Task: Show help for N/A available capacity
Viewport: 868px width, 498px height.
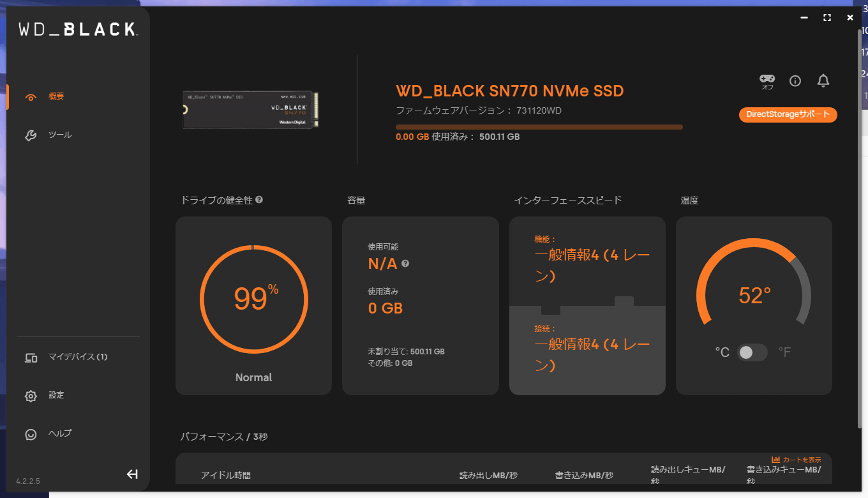Action: (405, 263)
